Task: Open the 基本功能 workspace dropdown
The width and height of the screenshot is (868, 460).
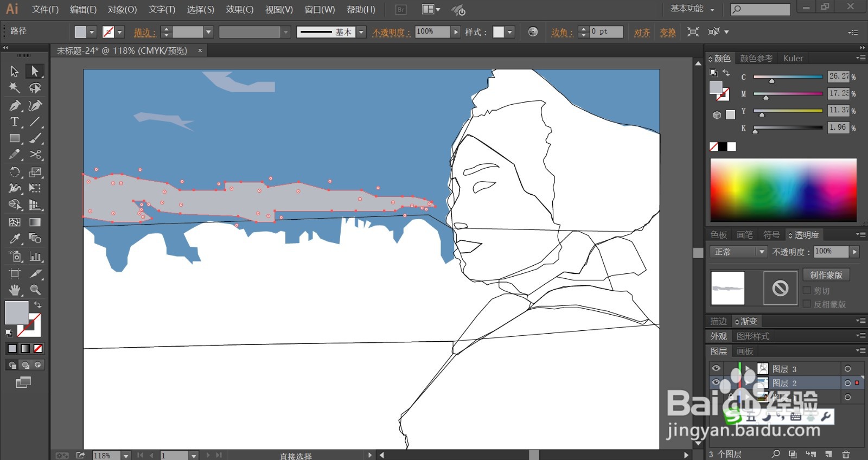Action: (x=692, y=9)
